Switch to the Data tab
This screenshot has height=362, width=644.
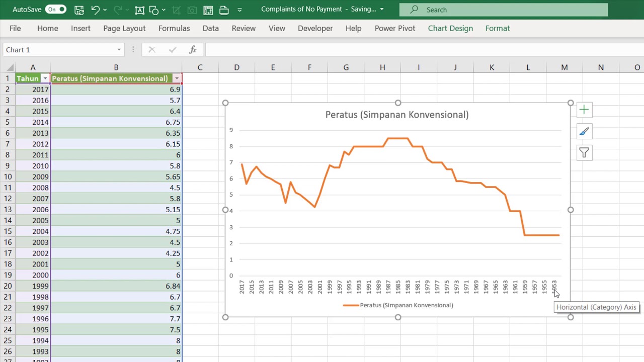click(x=210, y=28)
